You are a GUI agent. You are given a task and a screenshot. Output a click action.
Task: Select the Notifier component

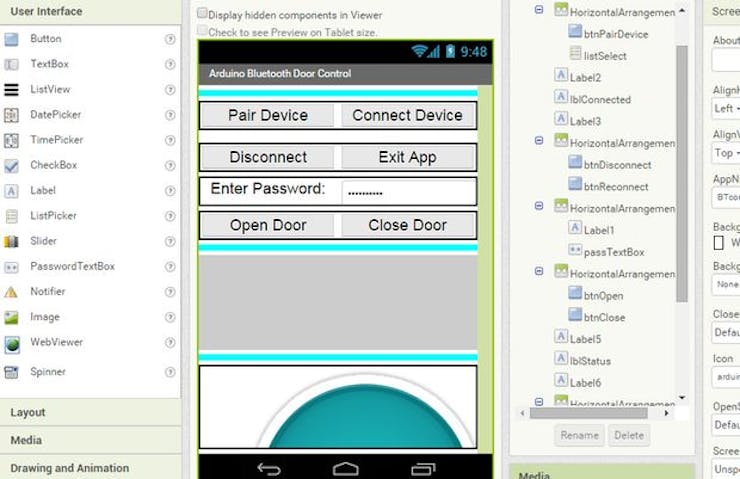click(x=47, y=292)
